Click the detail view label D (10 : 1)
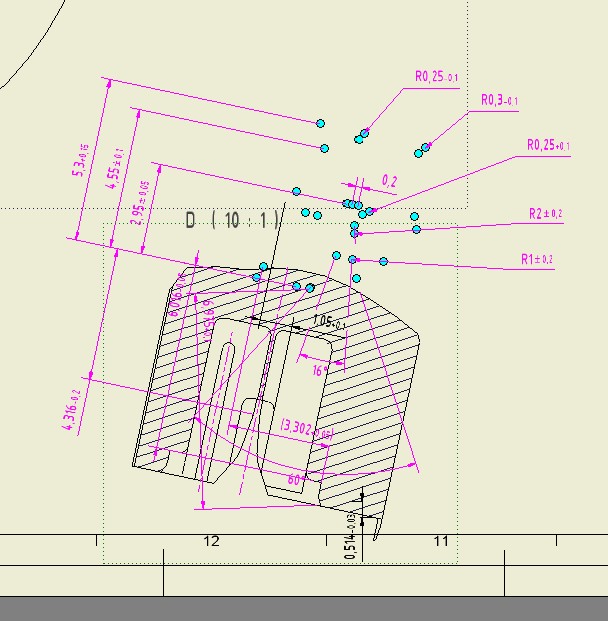This screenshot has height=621, width=608. (x=233, y=220)
